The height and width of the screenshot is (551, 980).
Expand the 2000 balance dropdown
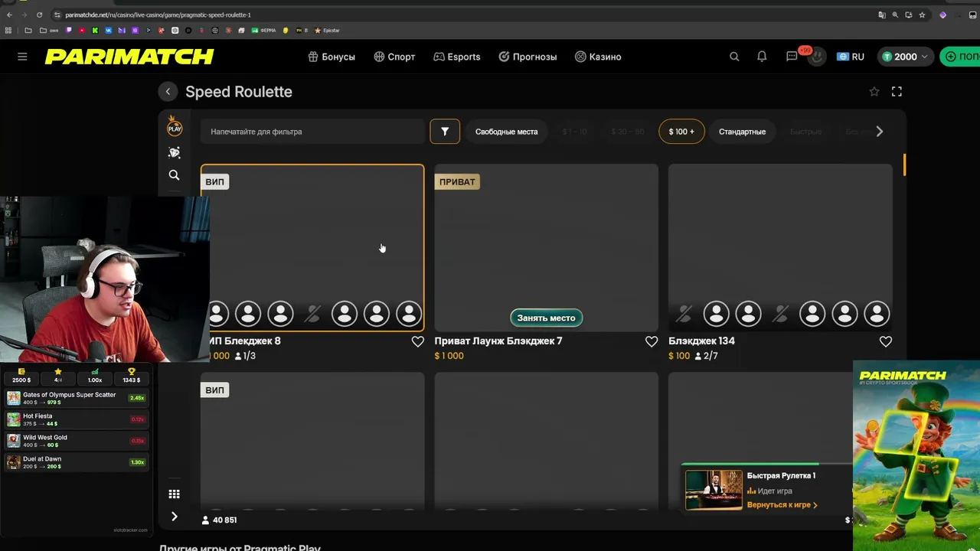905,57
